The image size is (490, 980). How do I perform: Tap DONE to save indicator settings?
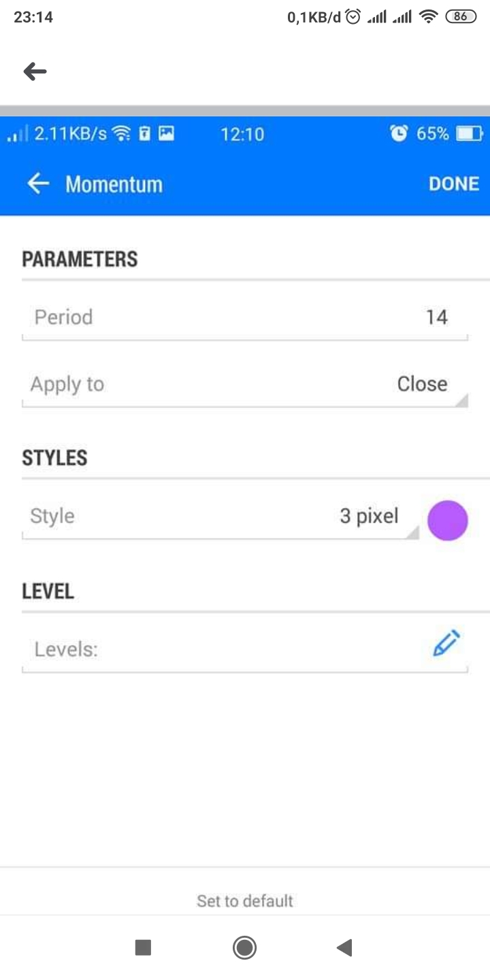tap(454, 184)
